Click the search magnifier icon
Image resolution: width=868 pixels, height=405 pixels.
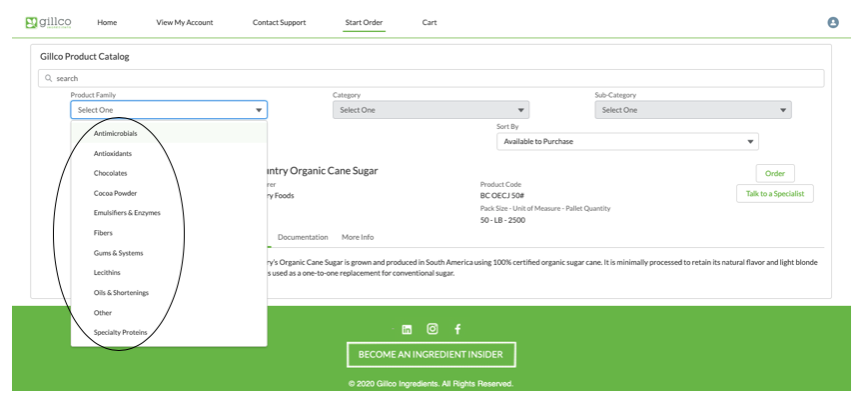pos(49,78)
